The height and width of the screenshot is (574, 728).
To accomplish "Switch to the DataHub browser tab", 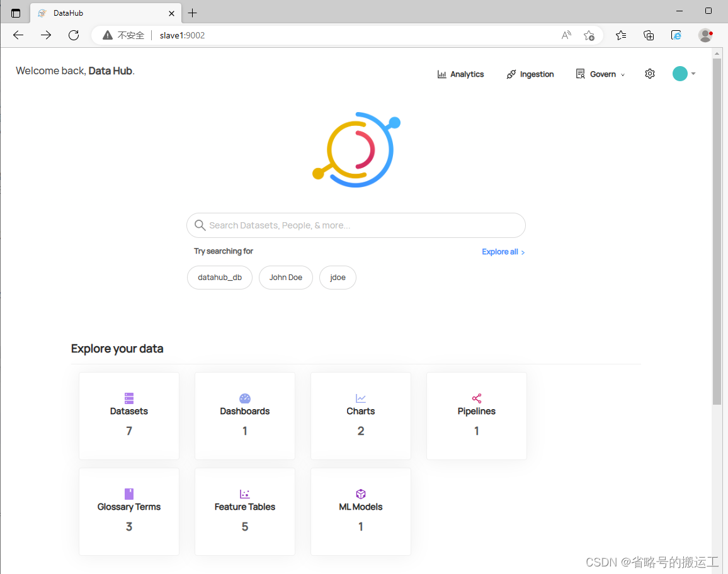I will click(106, 13).
